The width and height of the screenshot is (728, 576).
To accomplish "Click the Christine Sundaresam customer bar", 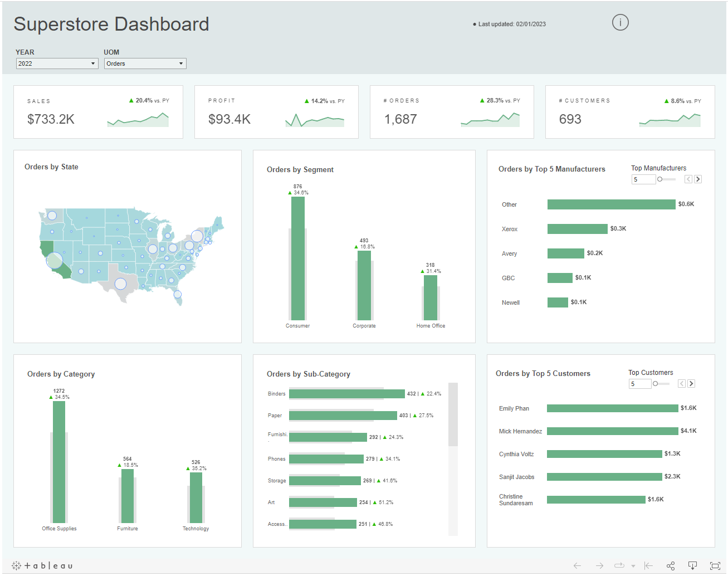I will click(x=596, y=500).
